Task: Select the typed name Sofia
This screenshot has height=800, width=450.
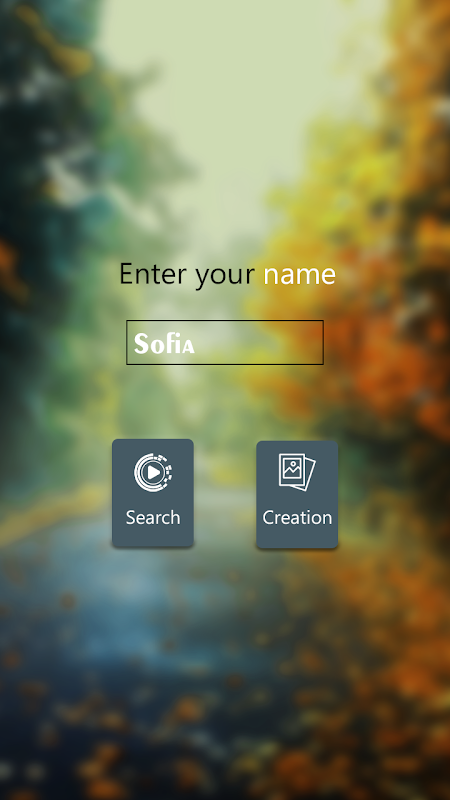Action: point(164,343)
